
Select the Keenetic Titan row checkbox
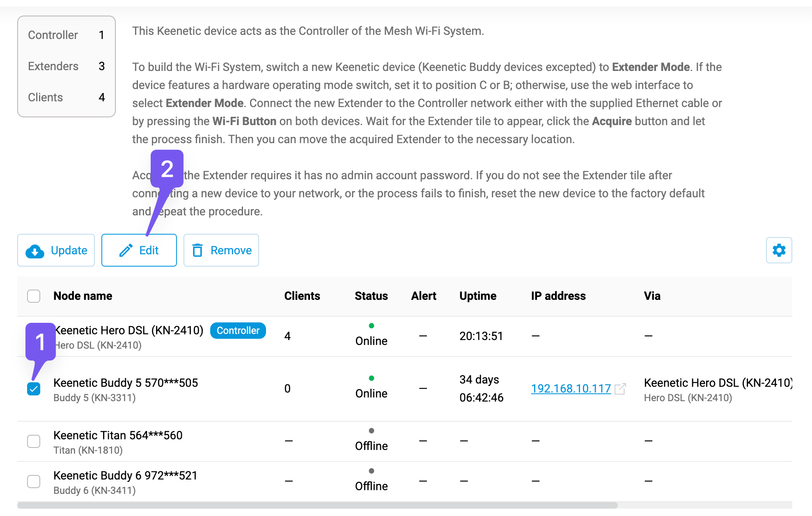34,441
